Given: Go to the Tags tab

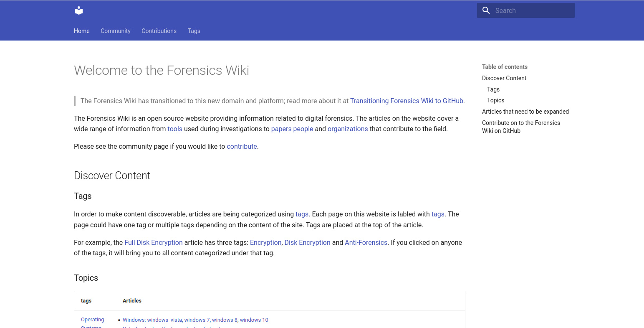Looking at the screenshot, I should pyautogui.click(x=194, y=31).
